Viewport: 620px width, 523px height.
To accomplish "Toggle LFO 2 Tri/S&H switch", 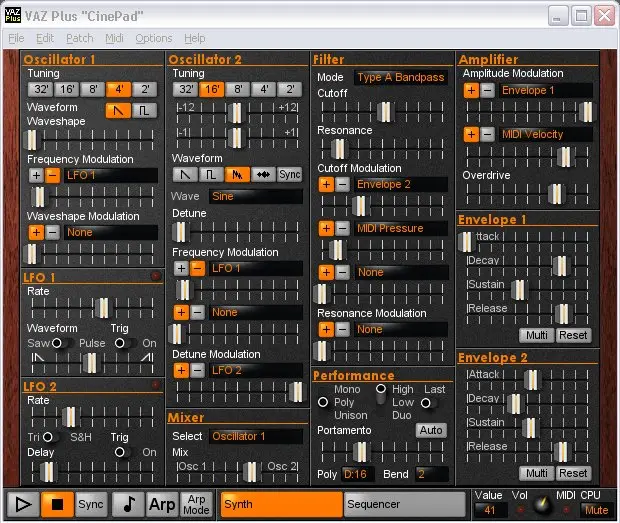I will [x=51, y=437].
